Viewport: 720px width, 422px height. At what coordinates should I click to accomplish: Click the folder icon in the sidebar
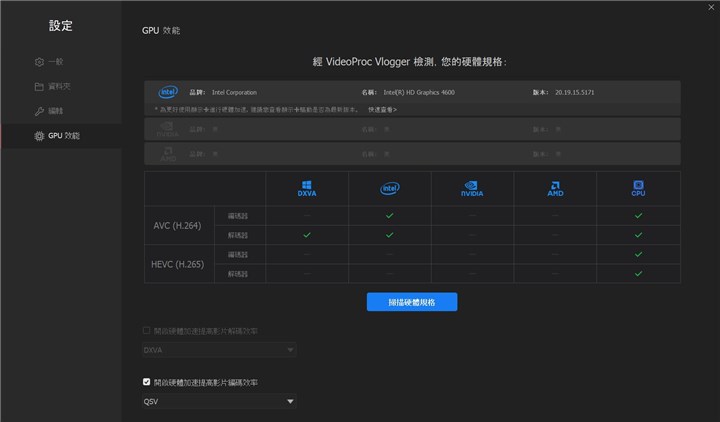pos(39,87)
